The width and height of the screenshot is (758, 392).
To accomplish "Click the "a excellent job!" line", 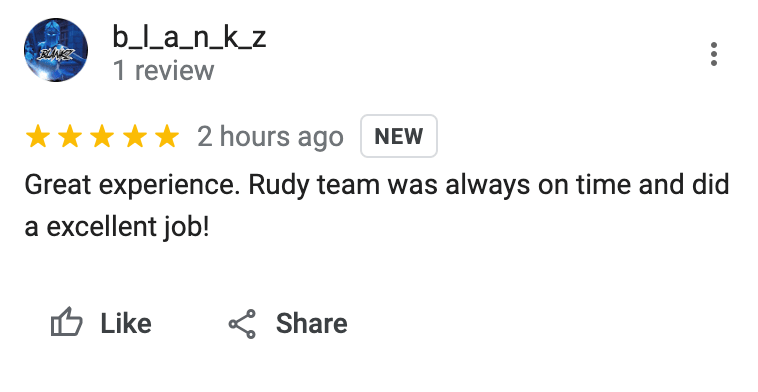I will pyautogui.click(x=117, y=227).
